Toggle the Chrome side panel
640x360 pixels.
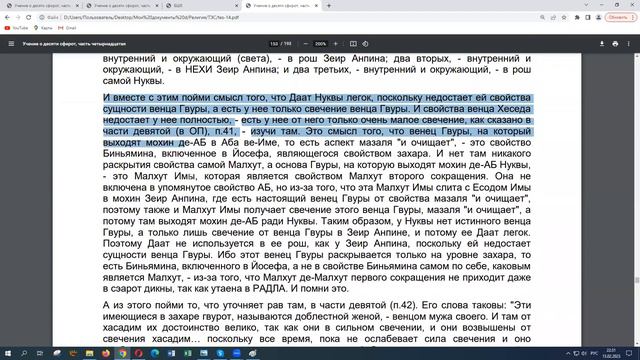(x=588, y=18)
